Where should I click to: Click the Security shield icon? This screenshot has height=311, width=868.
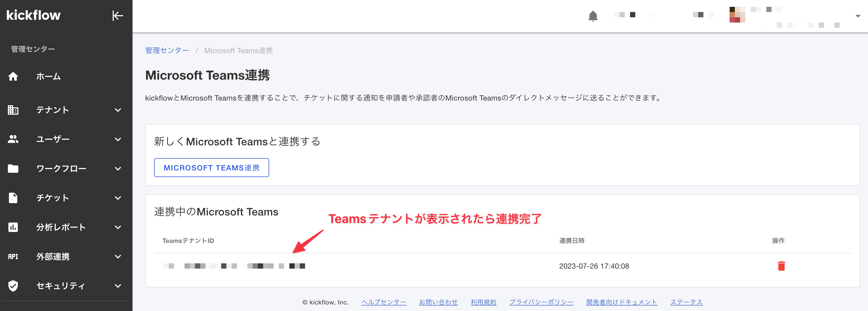[13, 286]
